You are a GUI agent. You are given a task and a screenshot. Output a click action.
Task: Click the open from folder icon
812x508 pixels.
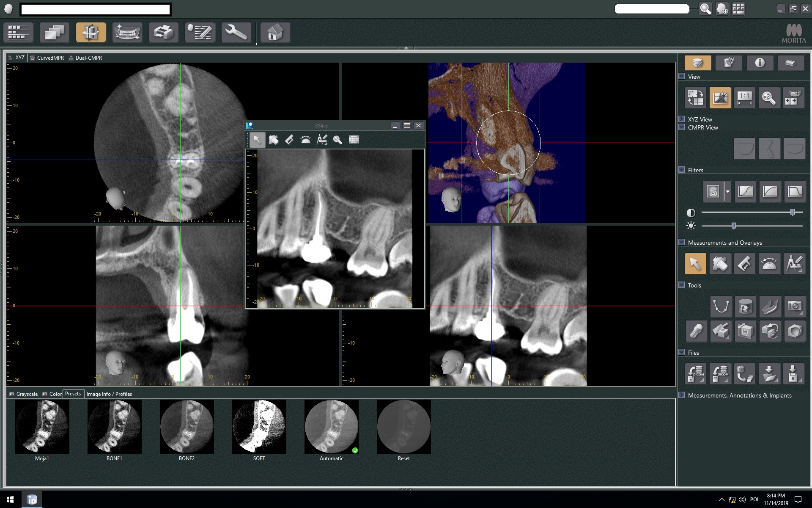coord(769,374)
